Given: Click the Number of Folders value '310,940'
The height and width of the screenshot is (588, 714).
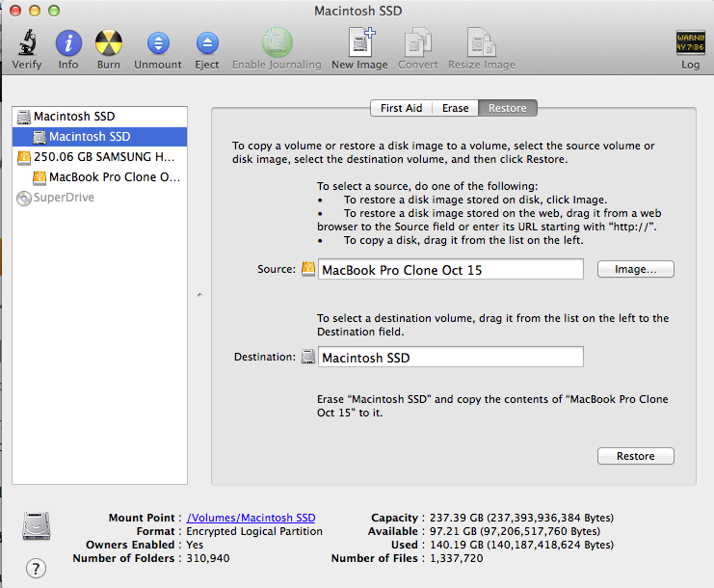Looking at the screenshot, I should [x=207, y=558].
